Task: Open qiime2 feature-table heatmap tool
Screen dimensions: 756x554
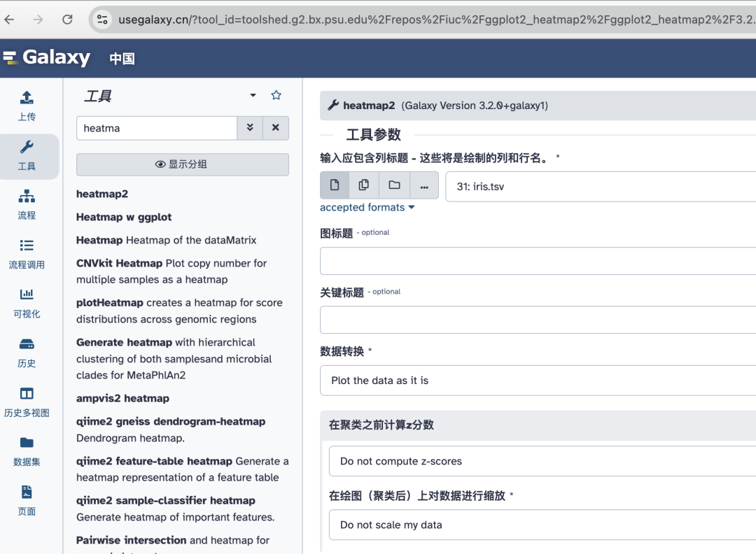Action: pos(182,469)
